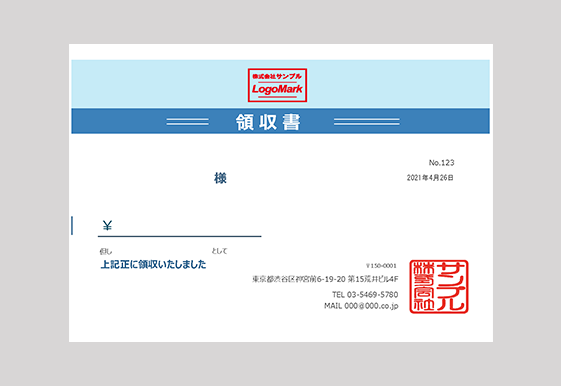Click the red company seal stamp
The height and width of the screenshot is (386, 561).
tap(439, 287)
